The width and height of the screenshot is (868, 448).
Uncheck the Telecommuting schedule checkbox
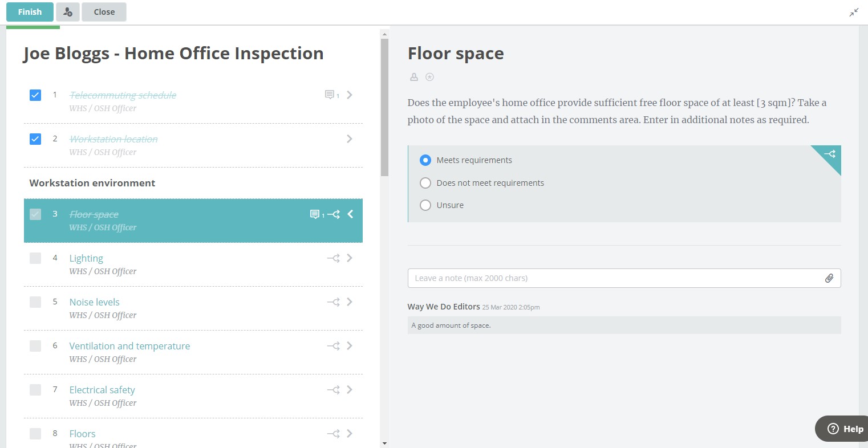pos(35,95)
